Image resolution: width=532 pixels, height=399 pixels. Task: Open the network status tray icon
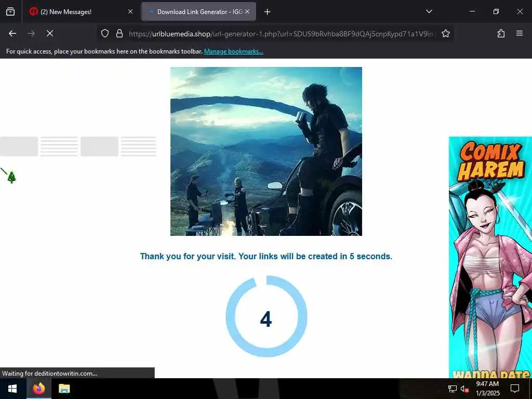click(x=453, y=389)
